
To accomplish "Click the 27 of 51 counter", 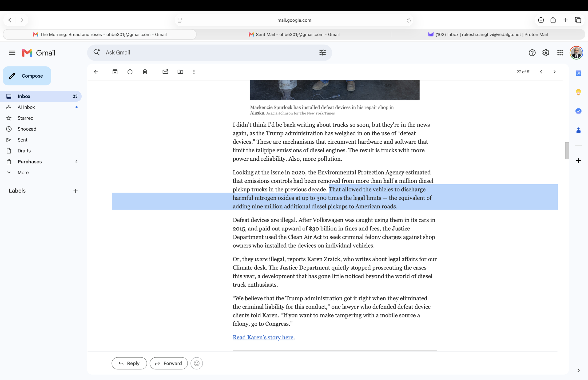I will 523,72.
